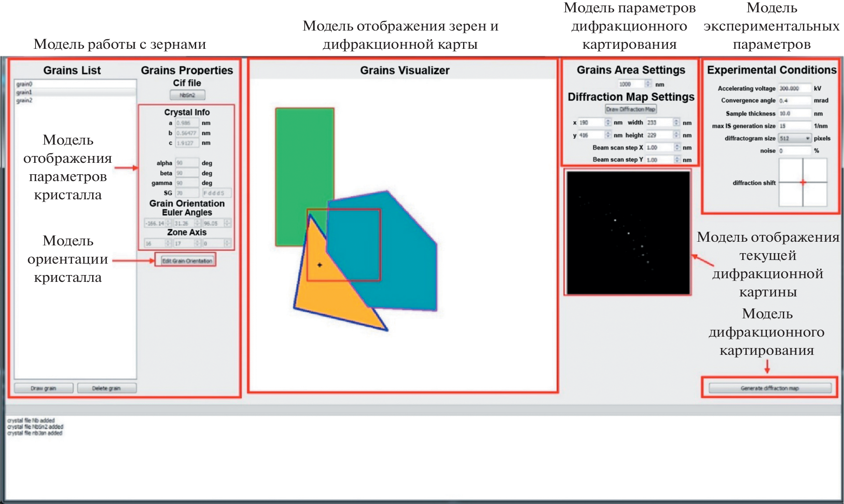Screen dimensions: 844x504
Task: Click the noise percentage field
Action: click(x=794, y=151)
